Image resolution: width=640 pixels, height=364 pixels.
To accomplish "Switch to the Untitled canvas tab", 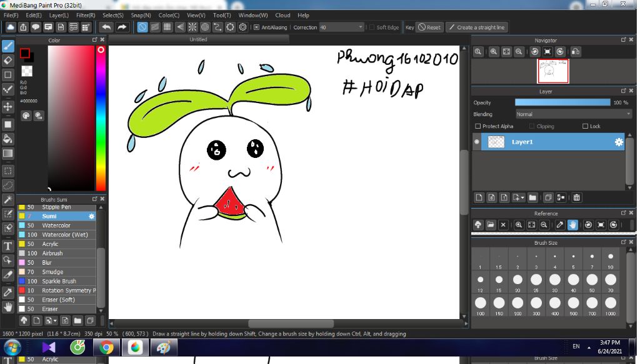I will (x=198, y=39).
